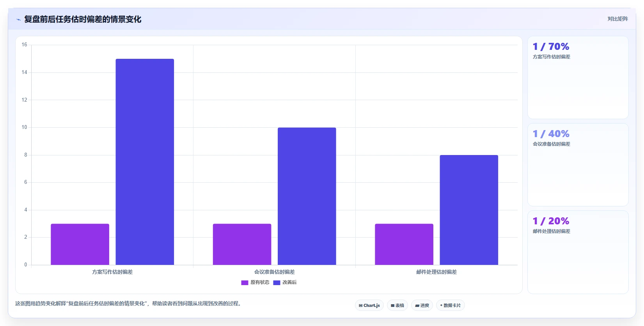644x326 pixels.
Task: Click the purple 原有状态 legend swatch
Action: pyautogui.click(x=245, y=283)
